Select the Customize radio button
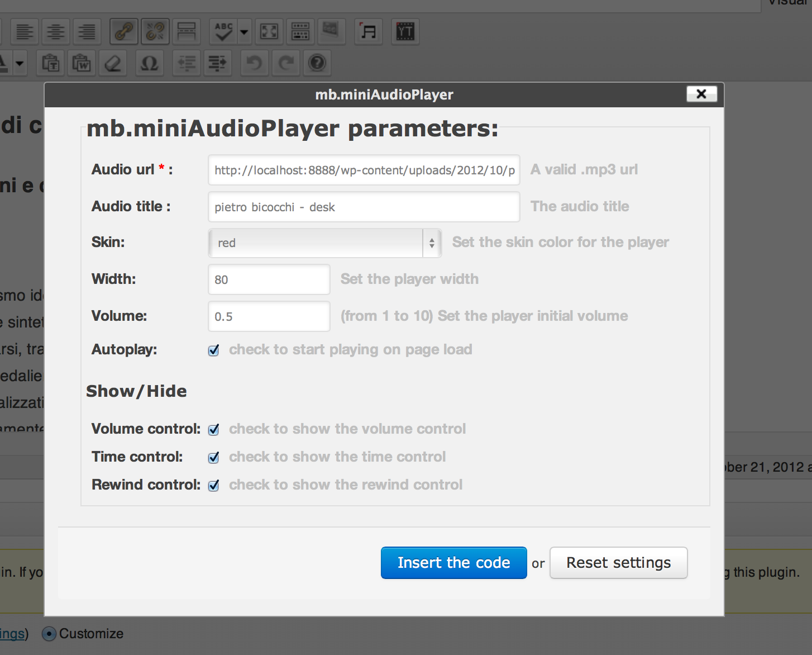Screen dimensions: 812x655 tap(49, 634)
